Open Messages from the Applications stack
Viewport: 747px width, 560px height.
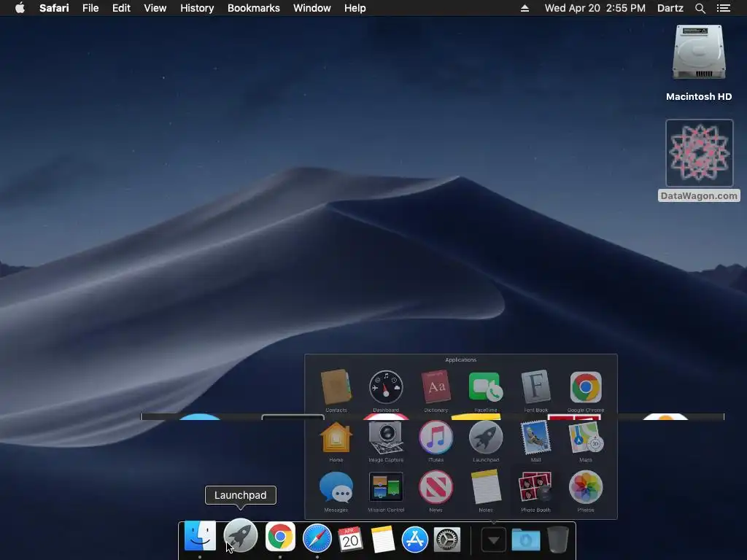pyautogui.click(x=336, y=487)
